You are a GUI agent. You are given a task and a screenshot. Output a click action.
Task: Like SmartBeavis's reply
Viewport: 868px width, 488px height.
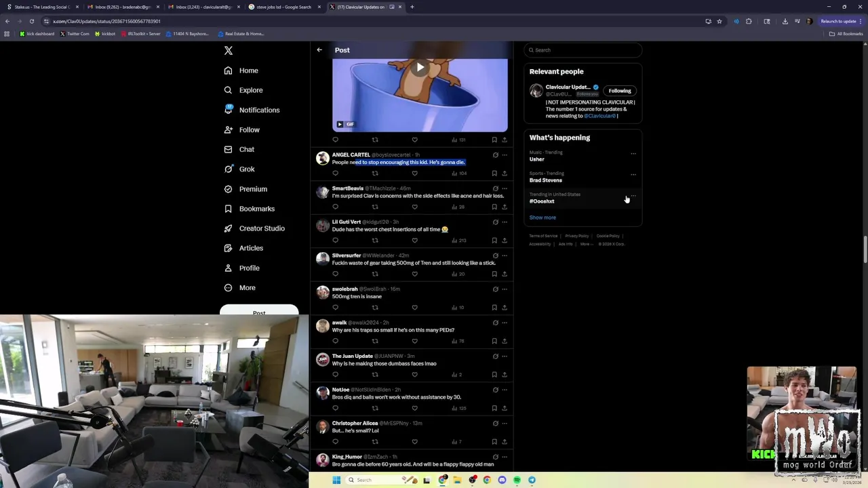[x=415, y=207]
